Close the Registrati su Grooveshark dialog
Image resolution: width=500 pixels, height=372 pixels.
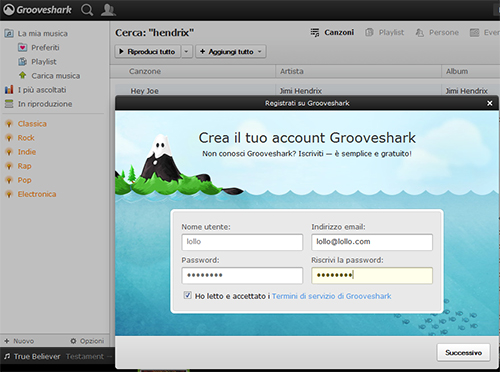tap(489, 103)
